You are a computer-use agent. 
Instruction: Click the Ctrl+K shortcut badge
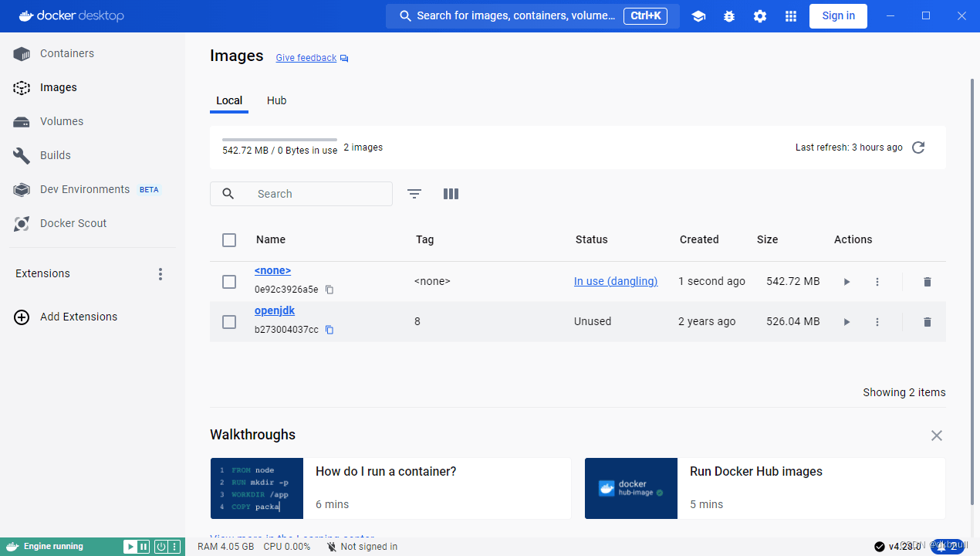pyautogui.click(x=645, y=15)
